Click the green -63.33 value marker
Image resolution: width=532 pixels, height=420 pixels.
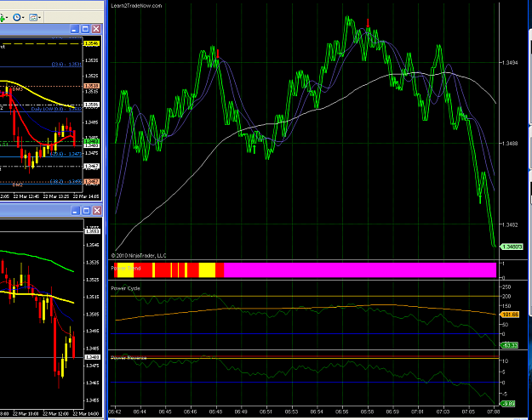click(510, 345)
